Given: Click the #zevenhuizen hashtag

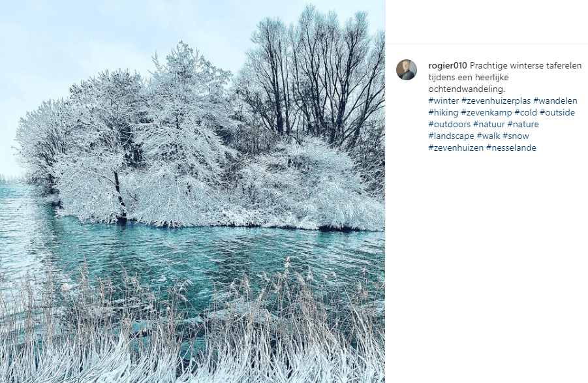Looking at the screenshot, I should tap(456, 147).
